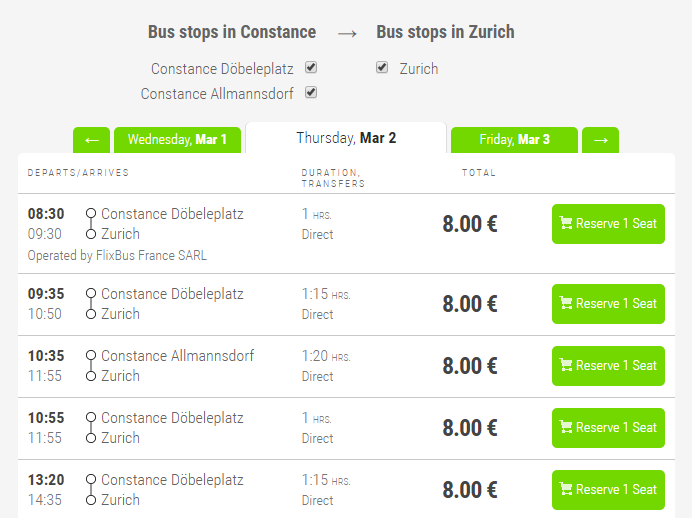Click the previous day left arrow button
The image size is (692, 518).
click(x=91, y=140)
